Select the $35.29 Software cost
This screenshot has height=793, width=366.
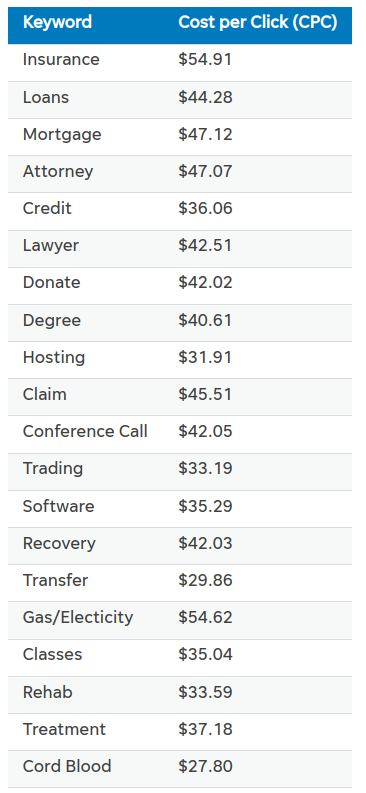(205, 506)
